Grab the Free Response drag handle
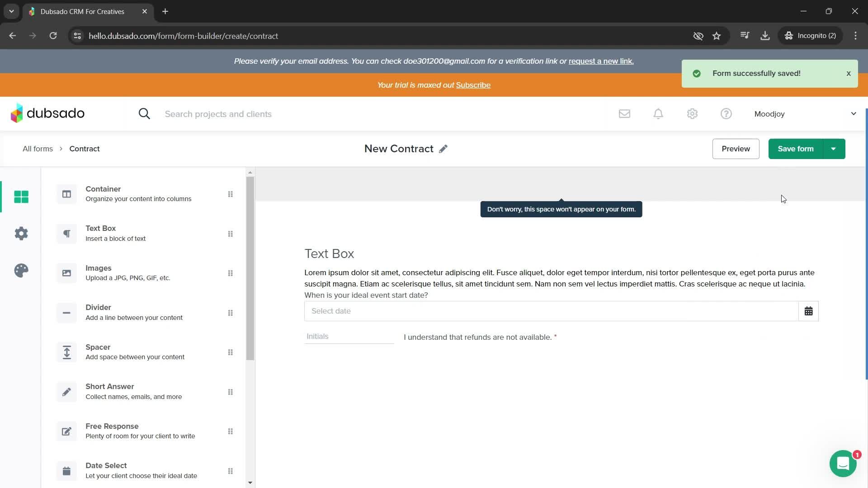Image resolution: width=868 pixels, height=488 pixels. [x=230, y=432]
